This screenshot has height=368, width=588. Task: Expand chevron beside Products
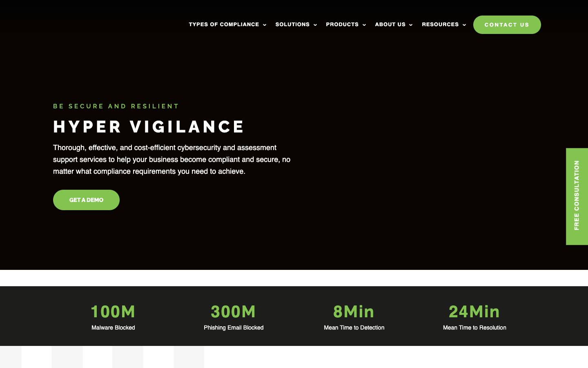tap(364, 25)
